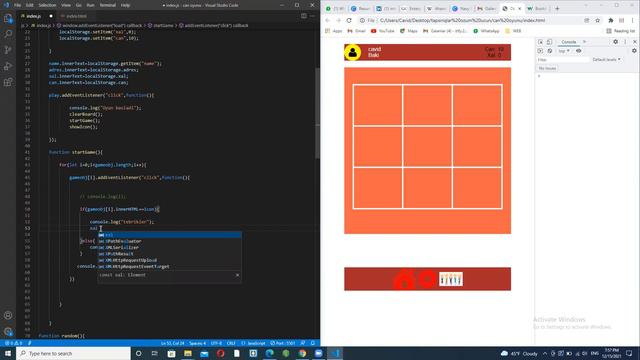Click the yellow user avatar icon
640x360 pixels.
pos(352,52)
